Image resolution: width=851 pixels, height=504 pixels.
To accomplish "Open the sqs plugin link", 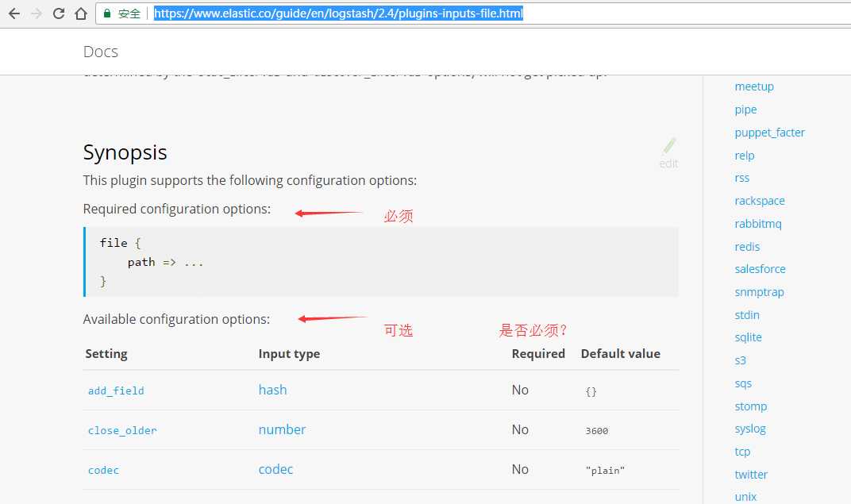I will [x=743, y=383].
